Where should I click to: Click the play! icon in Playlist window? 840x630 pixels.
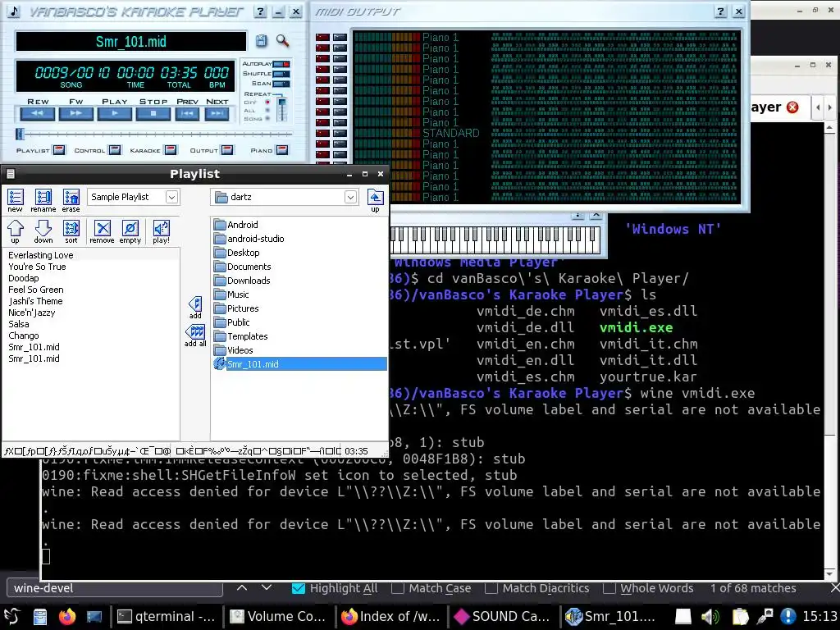(x=161, y=232)
